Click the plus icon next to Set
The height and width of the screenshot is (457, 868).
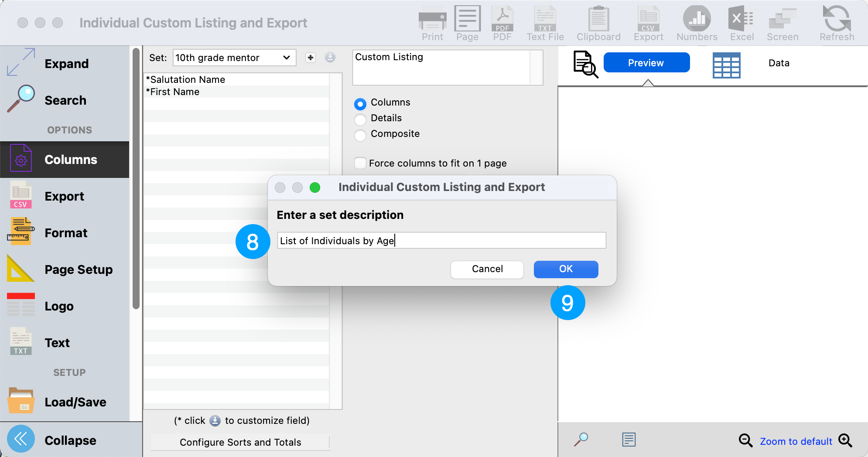point(311,58)
